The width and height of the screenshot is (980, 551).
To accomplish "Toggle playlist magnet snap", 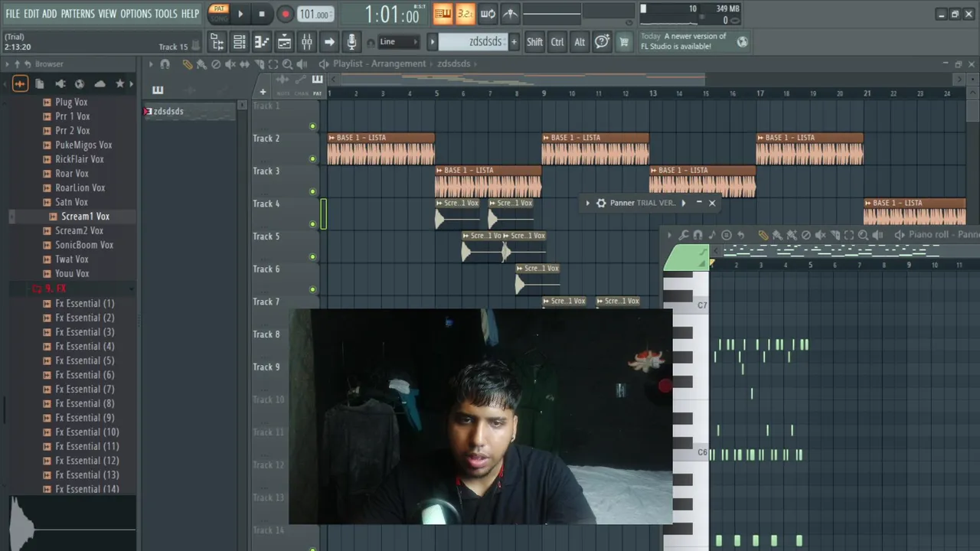I will [x=165, y=64].
